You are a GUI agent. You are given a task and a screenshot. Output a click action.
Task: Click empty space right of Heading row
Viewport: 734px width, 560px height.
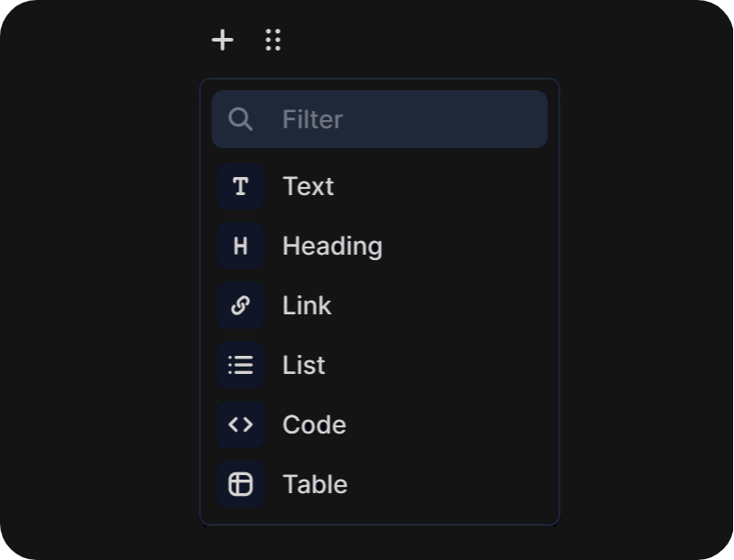point(469,246)
